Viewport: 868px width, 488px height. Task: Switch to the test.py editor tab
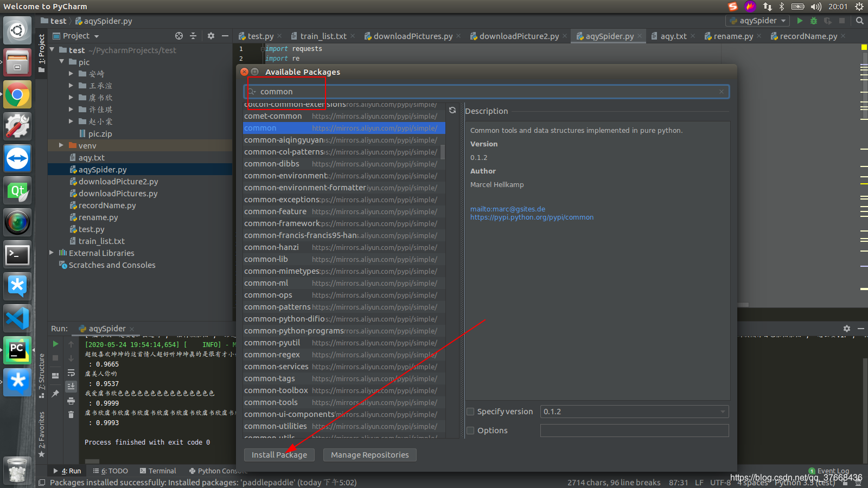click(260, 36)
